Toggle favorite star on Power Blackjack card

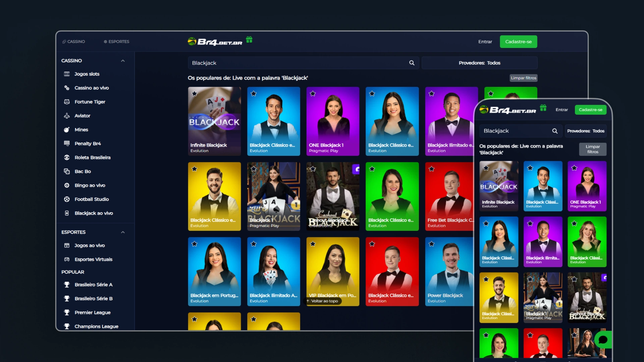[x=431, y=244]
